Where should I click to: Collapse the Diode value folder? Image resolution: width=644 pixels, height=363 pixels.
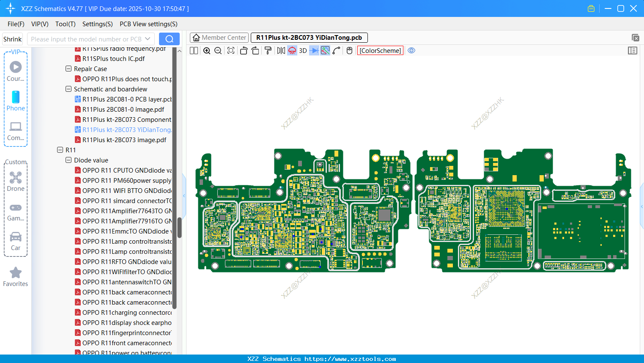coord(69,160)
